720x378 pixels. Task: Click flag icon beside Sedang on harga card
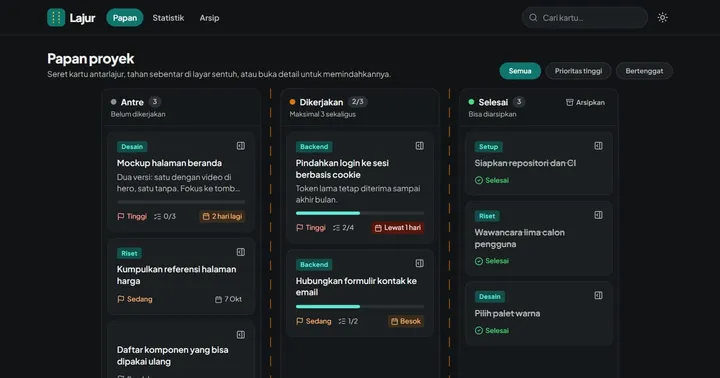click(121, 299)
